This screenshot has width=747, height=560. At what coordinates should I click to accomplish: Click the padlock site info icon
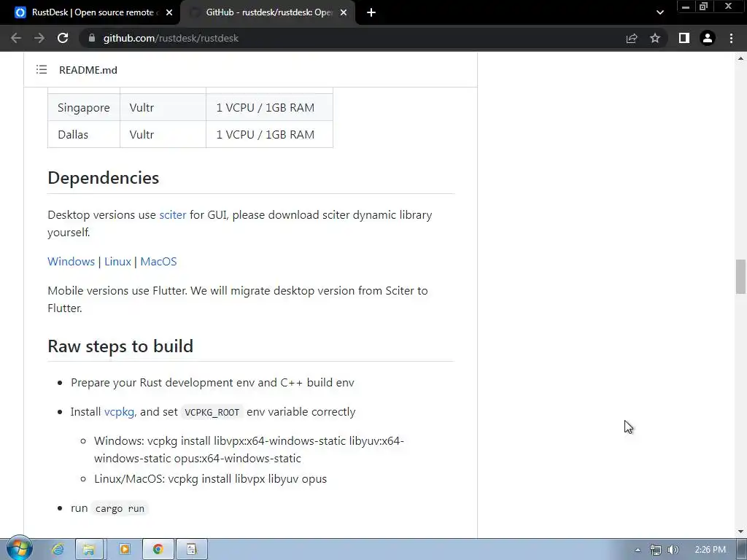pos(92,38)
